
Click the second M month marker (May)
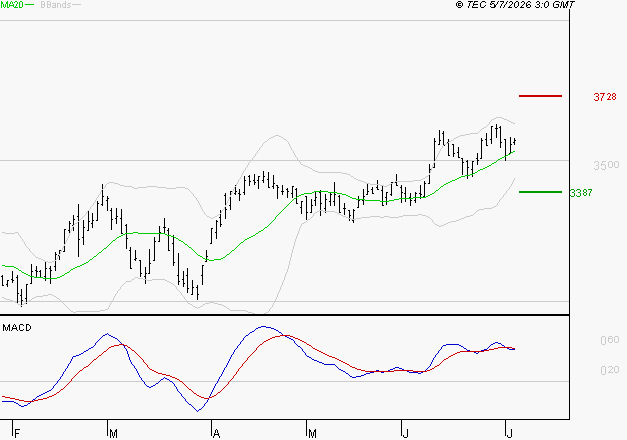tap(312, 433)
